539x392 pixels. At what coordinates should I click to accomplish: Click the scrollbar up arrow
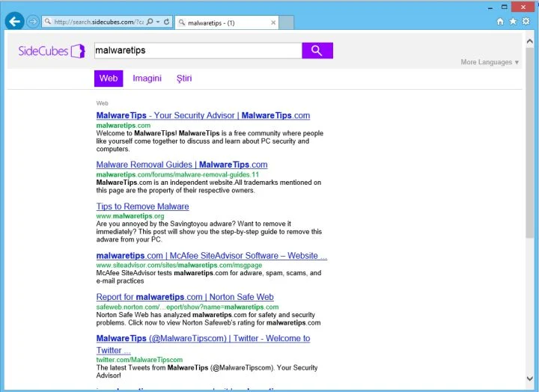(x=530, y=42)
